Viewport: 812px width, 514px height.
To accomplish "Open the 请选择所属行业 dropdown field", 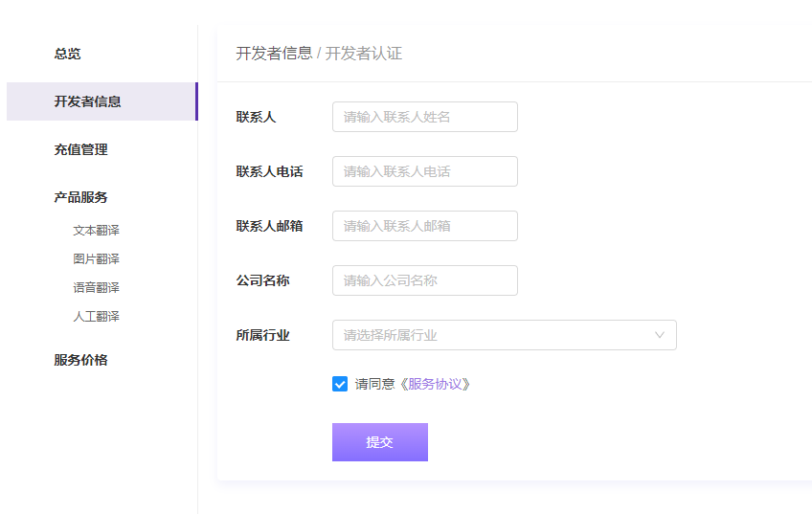I will 488,335.
